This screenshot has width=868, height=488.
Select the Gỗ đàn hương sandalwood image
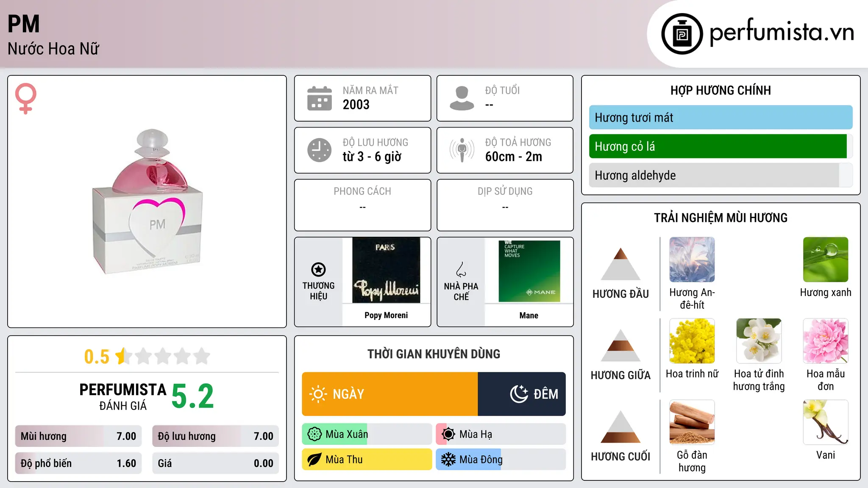692,422
